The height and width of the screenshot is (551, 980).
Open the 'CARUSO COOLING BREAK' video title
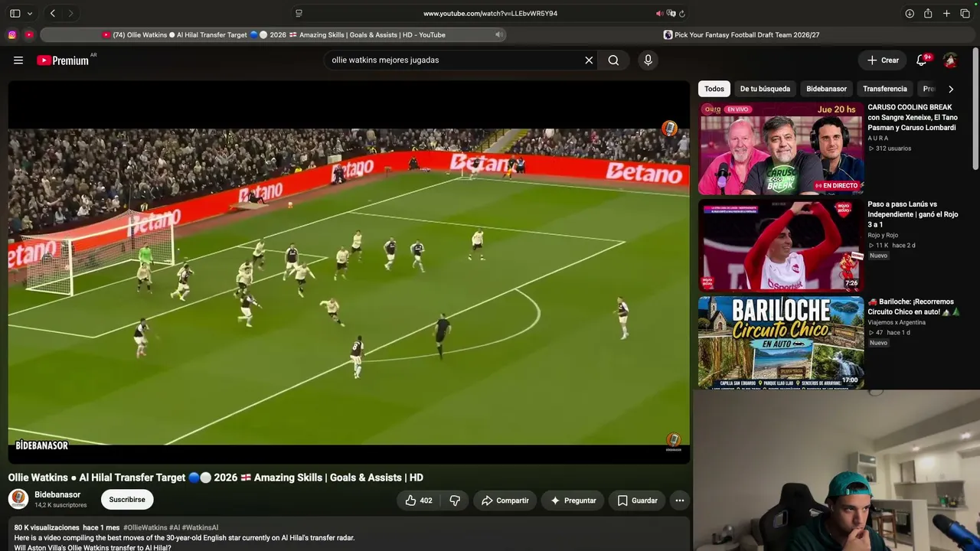click(x=912, y=118)
